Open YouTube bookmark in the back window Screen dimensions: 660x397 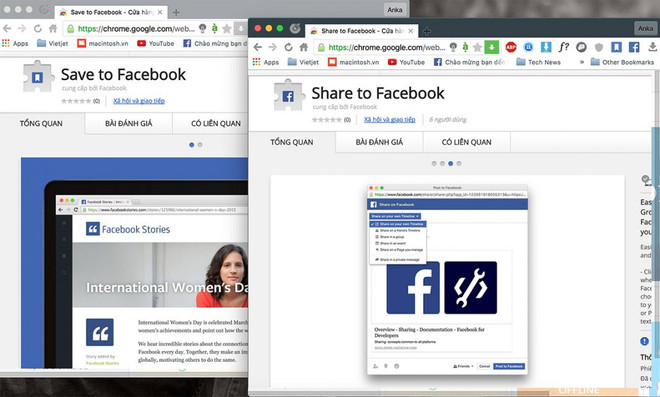coord(155,43)
